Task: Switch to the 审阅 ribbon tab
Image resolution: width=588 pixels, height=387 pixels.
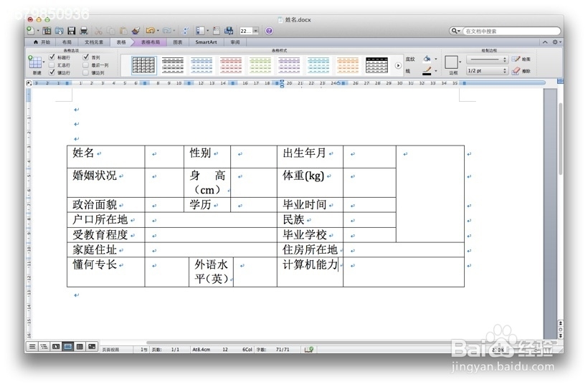Action: 235,42
